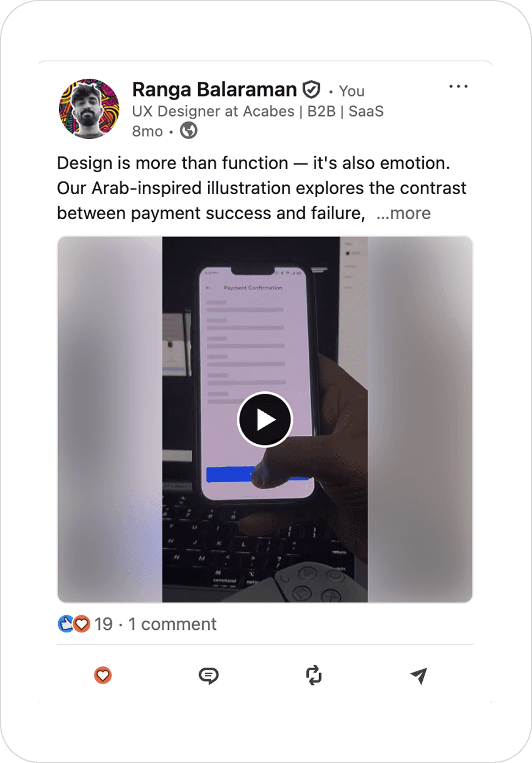Click Ranga Balaraman's profile avatar
The height and width of the screenshot is (763, 532).
tap(89, 109)
